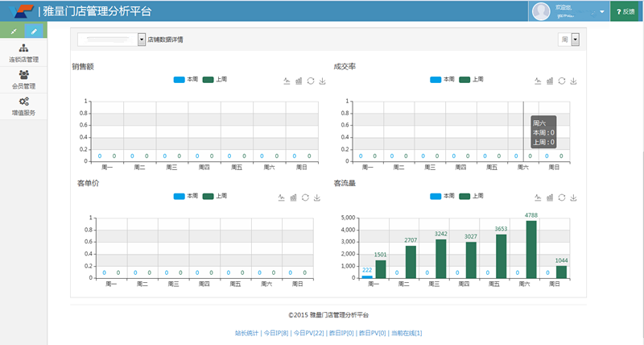The image size is (644, 345).
Task: Open the 站长统计 footer link
Action: pos(247,333)
